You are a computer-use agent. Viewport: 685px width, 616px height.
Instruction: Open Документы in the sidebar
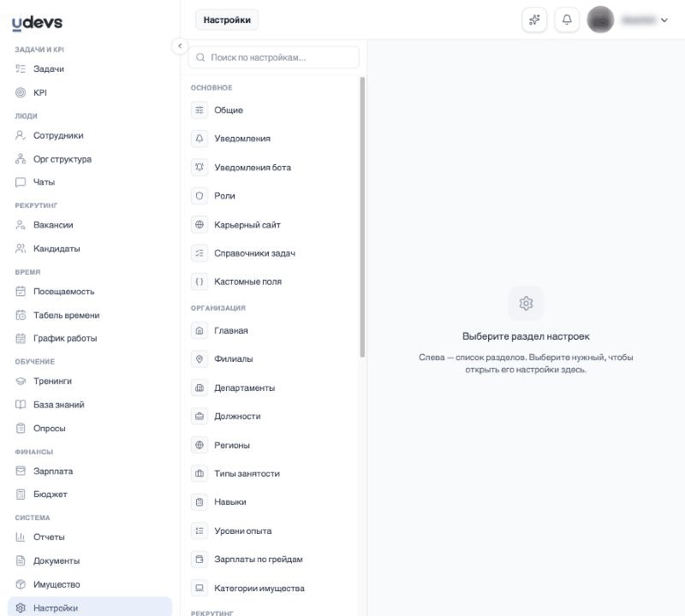(x=90, y=560)
